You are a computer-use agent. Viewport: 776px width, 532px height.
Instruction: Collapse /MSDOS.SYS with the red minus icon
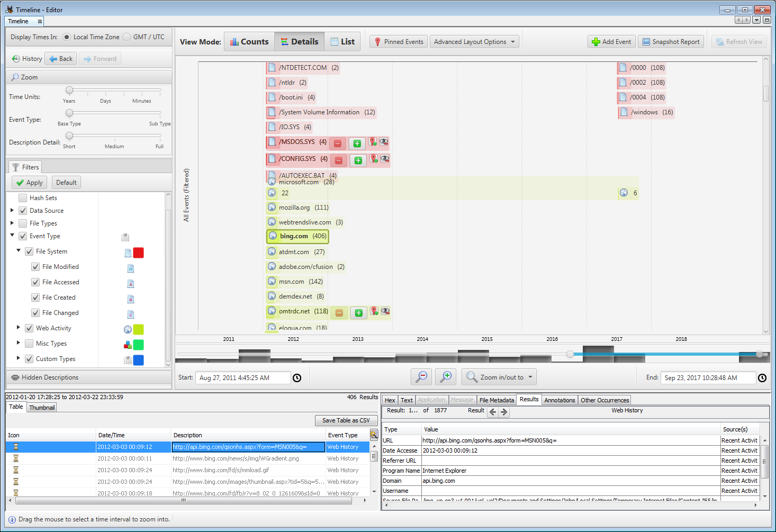tap(338, 143)
